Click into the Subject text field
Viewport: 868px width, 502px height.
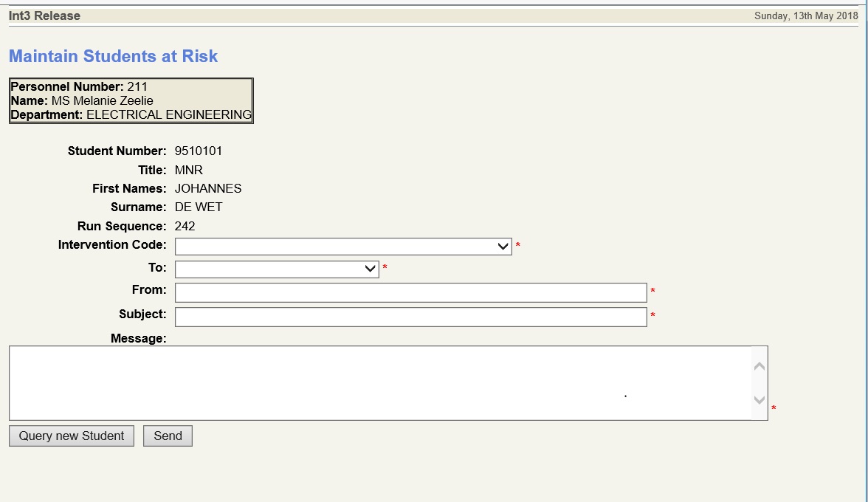tap(410, 317)
